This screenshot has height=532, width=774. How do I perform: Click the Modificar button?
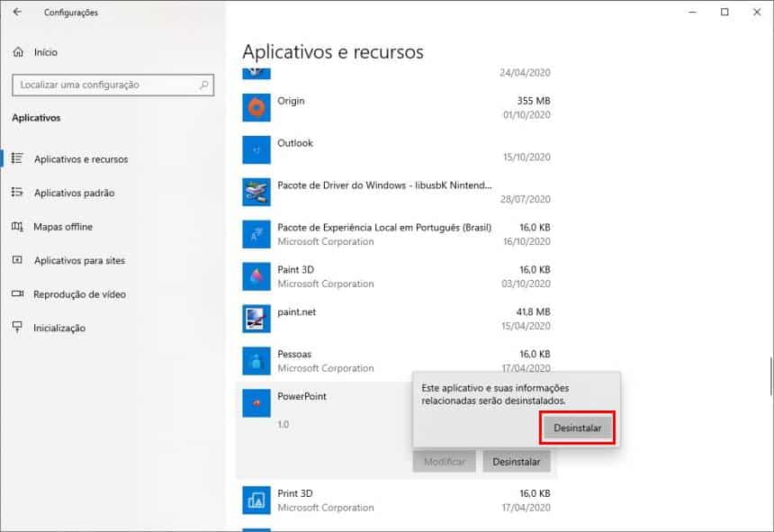[x=445, y=462]
